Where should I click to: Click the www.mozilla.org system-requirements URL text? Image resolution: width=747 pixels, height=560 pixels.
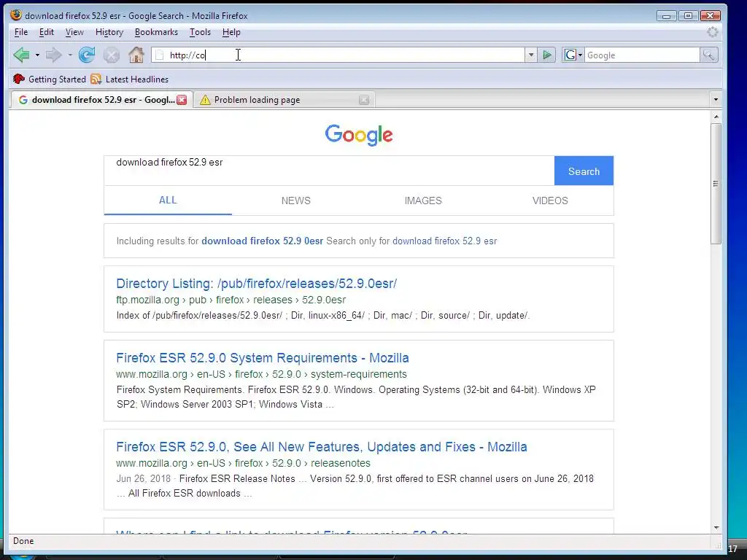[262, 374]
